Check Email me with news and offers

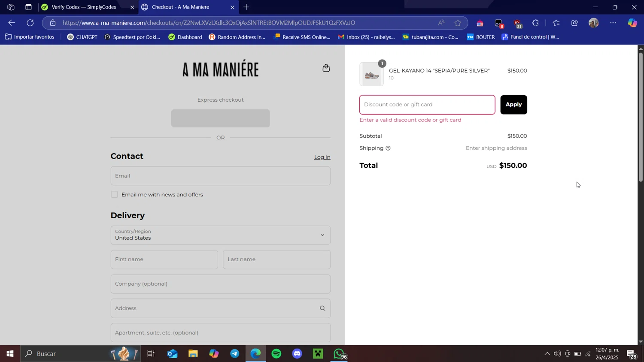[x=114, y=195]
